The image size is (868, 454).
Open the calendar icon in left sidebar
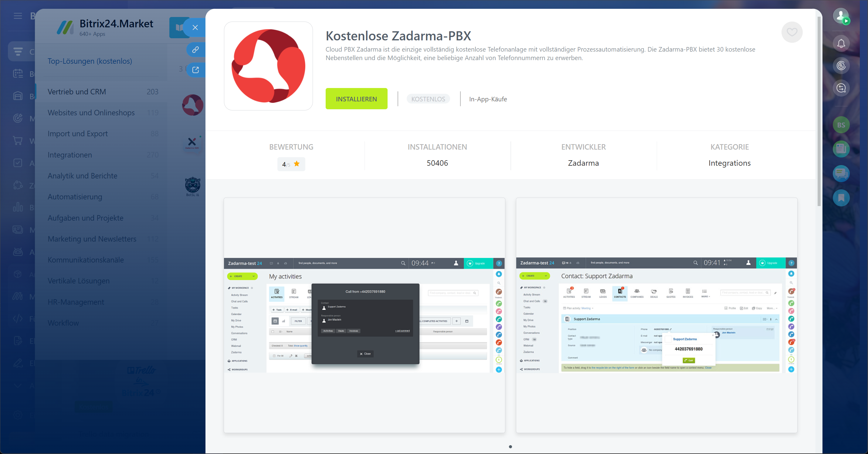point(18,73)
